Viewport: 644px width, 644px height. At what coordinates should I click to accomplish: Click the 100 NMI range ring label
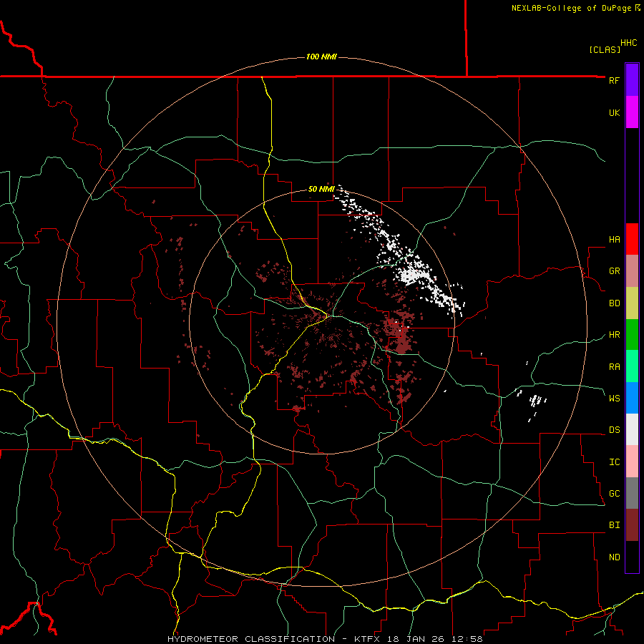coord(321,57)
